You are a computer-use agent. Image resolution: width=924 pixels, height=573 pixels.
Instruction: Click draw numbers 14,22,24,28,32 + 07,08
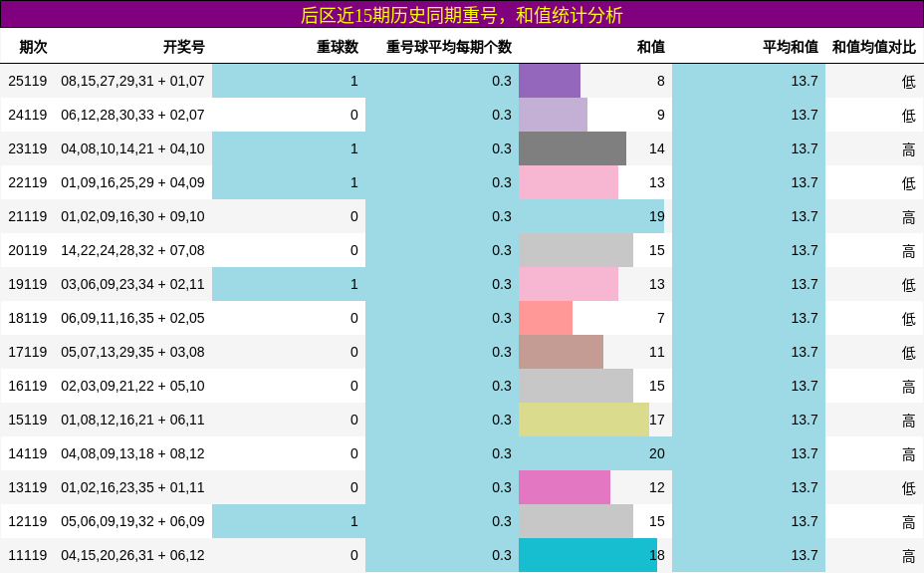tap(132, 250)
